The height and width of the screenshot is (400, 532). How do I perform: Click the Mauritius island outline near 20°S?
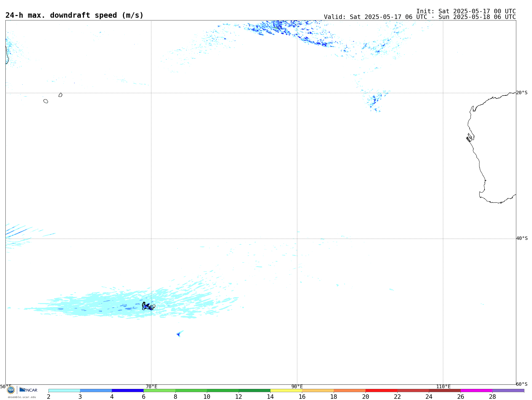(60, 95)
